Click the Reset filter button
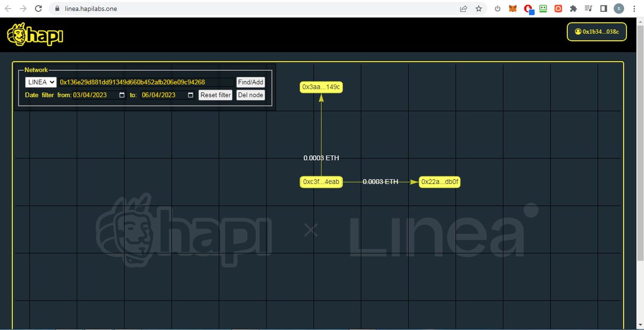 [x=216, y=95]
